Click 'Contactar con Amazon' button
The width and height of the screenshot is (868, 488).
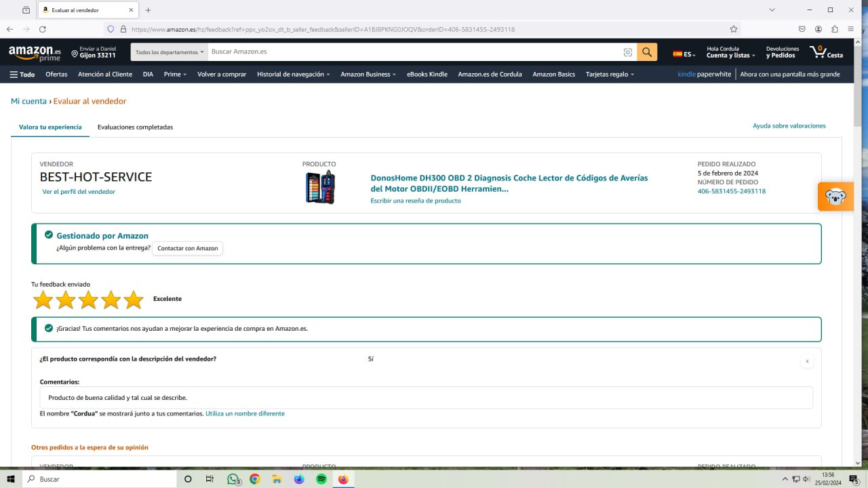coord(187,248)
